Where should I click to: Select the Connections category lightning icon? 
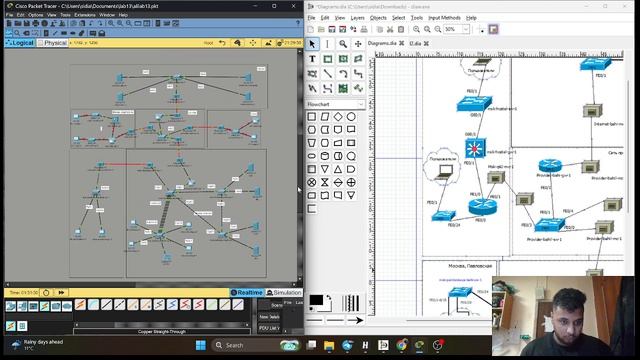[44, 306]
